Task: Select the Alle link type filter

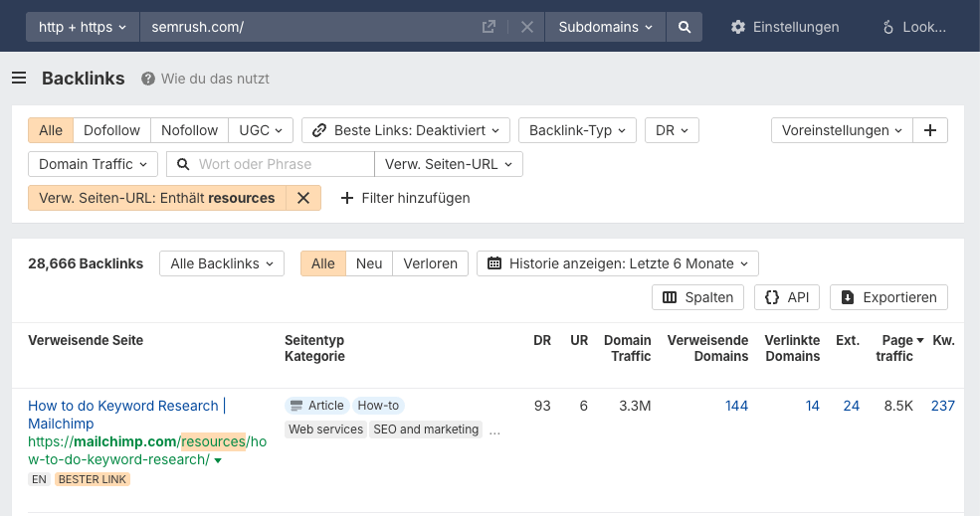Action: pyautogui.click(x=51, y=130)
